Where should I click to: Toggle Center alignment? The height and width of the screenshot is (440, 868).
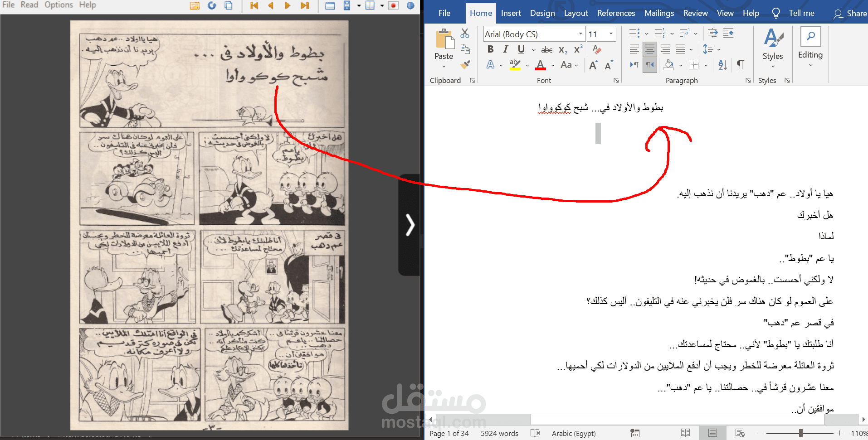[x=650, y=49]
